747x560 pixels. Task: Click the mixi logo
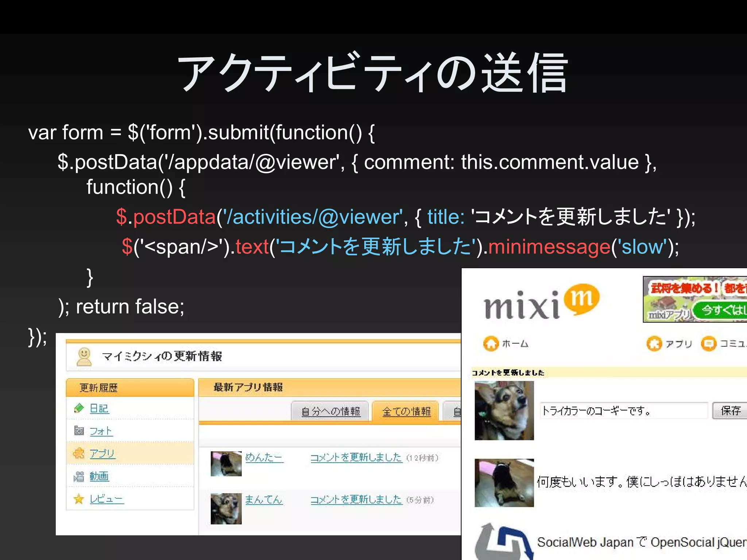point(542,302)
